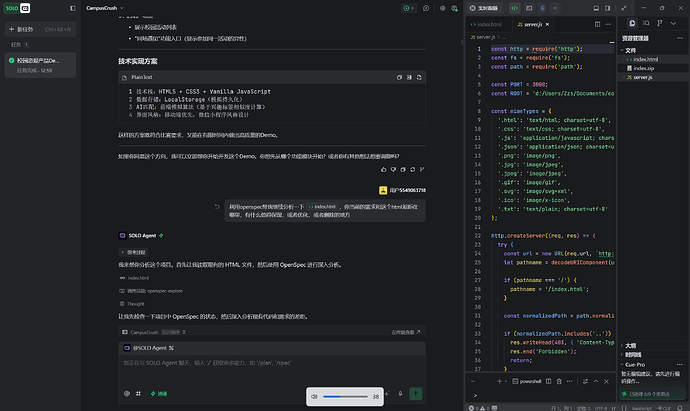Click the insert icon on PlainText block
Screen dimensions: 690x411
click(409, 77)
